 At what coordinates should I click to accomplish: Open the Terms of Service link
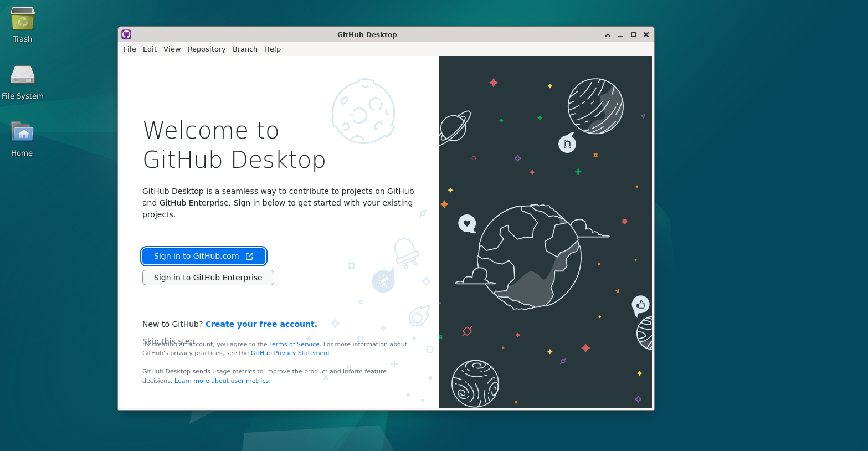[294, 344]
